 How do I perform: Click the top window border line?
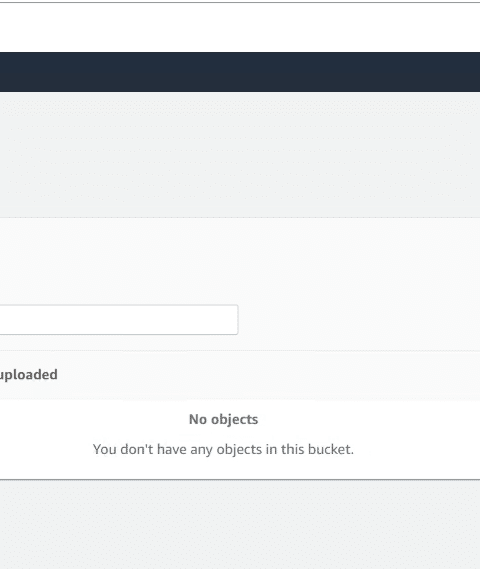click(x=240, y=2)
